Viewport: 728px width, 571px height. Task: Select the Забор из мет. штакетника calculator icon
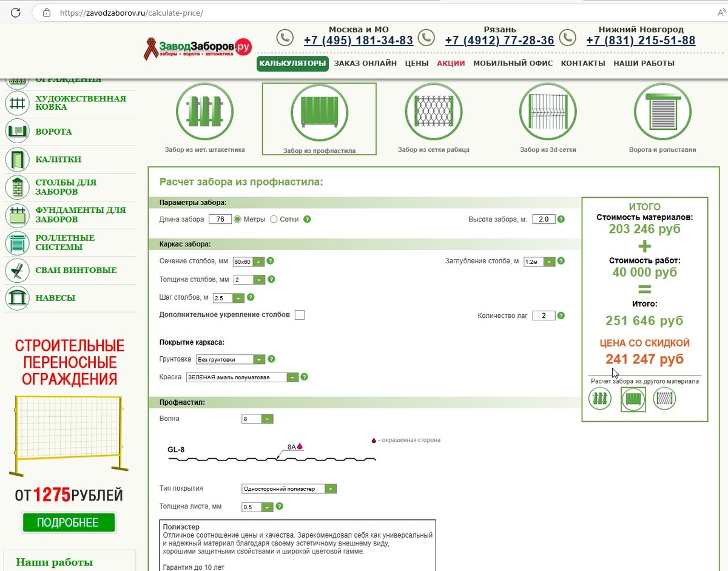204,112
